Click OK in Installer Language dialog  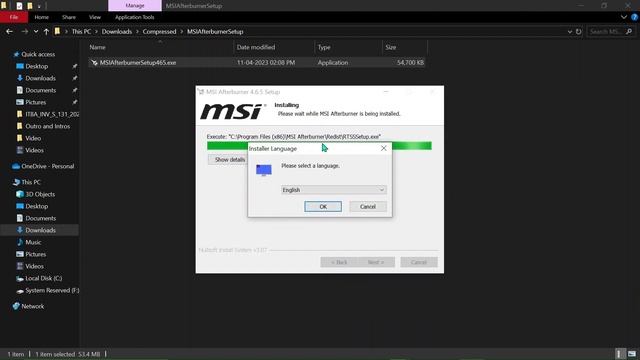pyautogui.click(x=323, y=207)
